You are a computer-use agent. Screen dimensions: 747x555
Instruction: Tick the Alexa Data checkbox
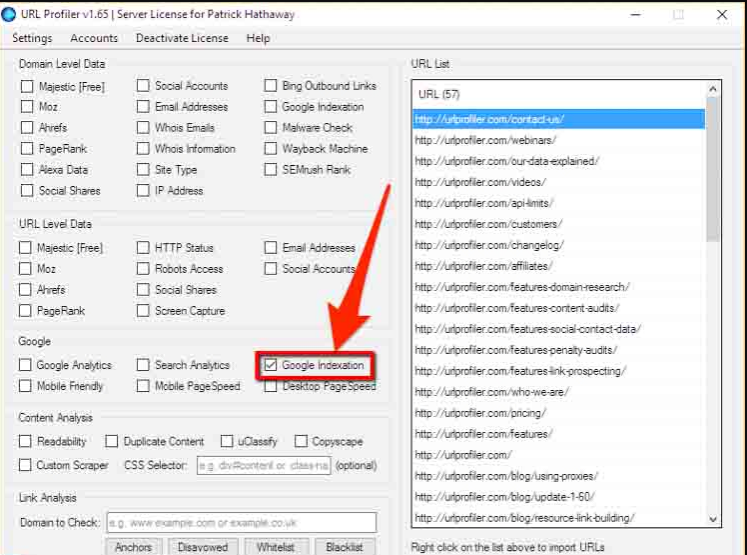coord(27,170)
